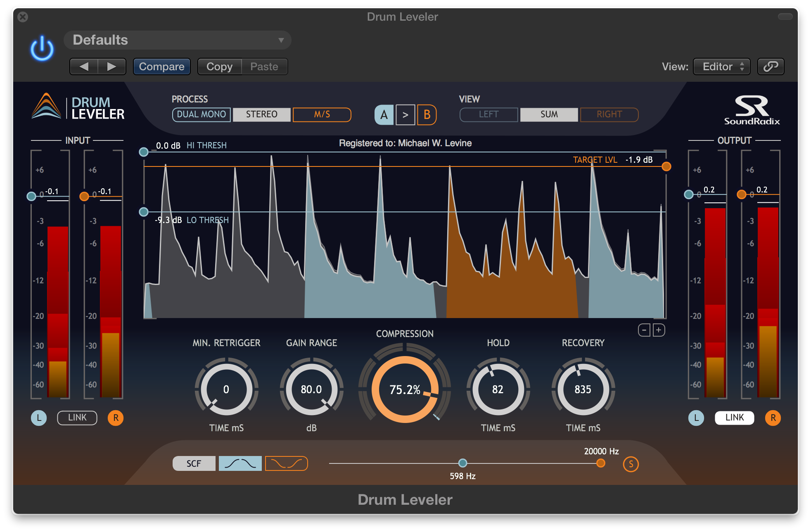The width and height of the screenshot is (811, 532).
Task: Enable the sidechain solo S button
Action: [x=631, y=464]
